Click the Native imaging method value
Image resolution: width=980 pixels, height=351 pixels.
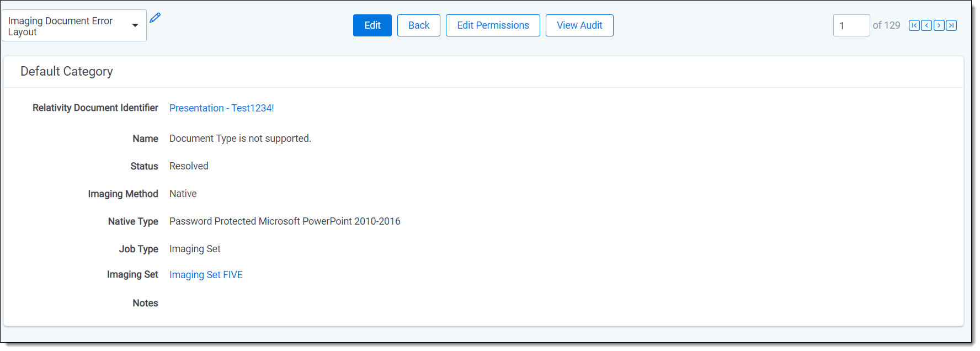point(183,194)
